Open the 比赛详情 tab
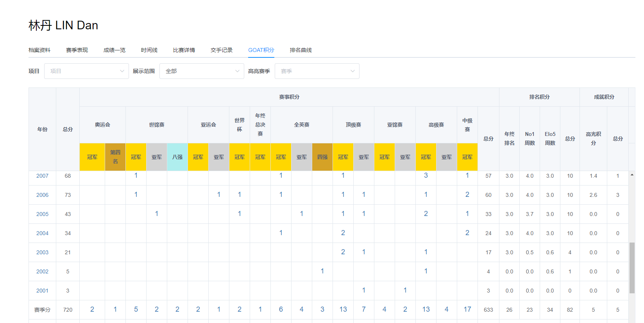644x323 pixels. click(184, 50)
